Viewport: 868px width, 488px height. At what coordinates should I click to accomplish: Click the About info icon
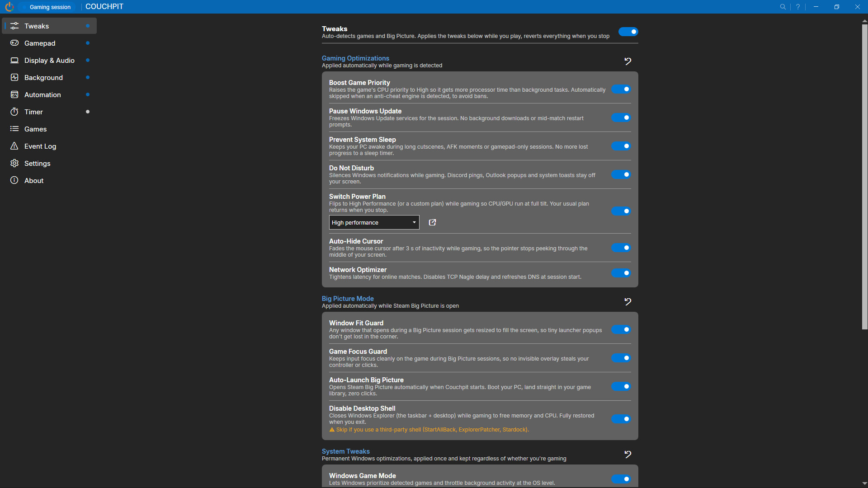(x=14, y=180)
